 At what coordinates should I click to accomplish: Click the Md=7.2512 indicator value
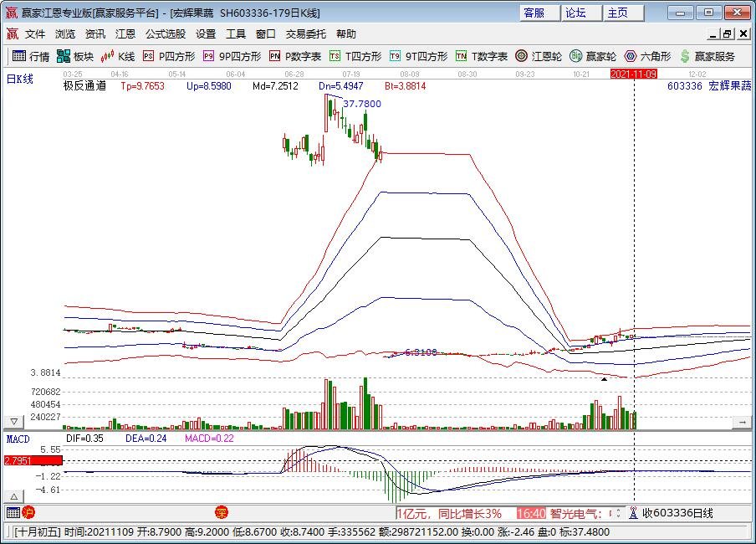(x=275, y=86)
